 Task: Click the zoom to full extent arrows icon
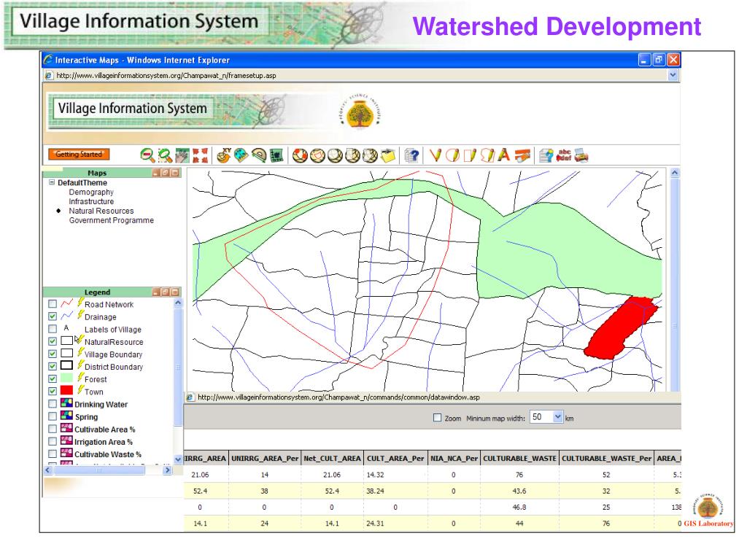pyautogui.click(x=200, y=155)
